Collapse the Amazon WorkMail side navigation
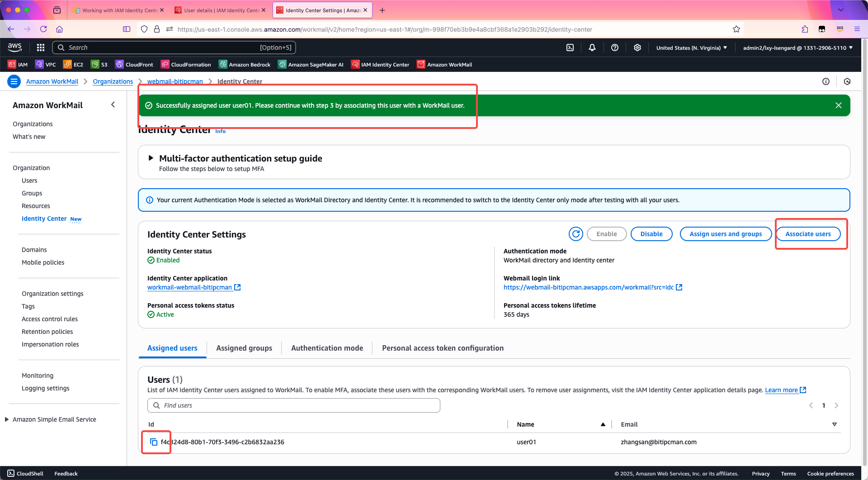Image resolution: width=868 pixels, height=480 pixels. 113,105
